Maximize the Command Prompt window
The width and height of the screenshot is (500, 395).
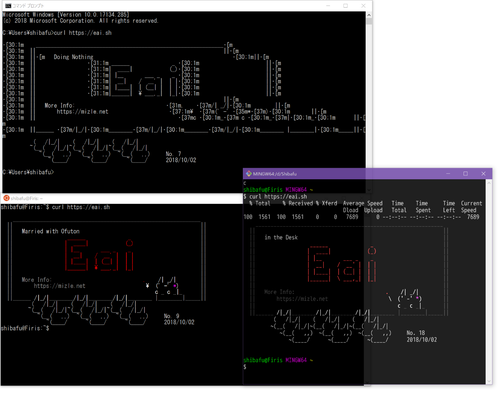(x=346, y=6)
